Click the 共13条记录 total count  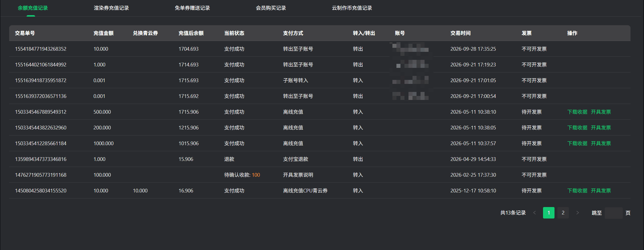tap(513, 213)
